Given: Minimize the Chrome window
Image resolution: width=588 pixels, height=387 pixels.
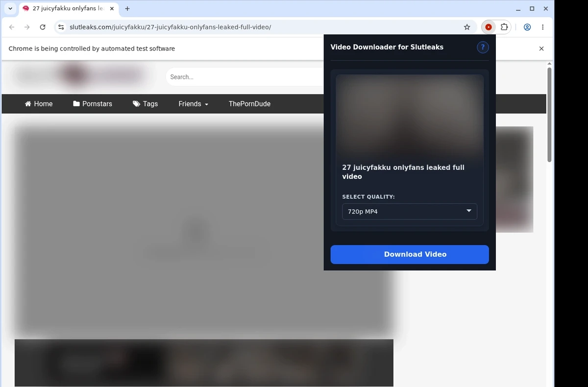Looking at the screenshot, I should coord(518,9).
